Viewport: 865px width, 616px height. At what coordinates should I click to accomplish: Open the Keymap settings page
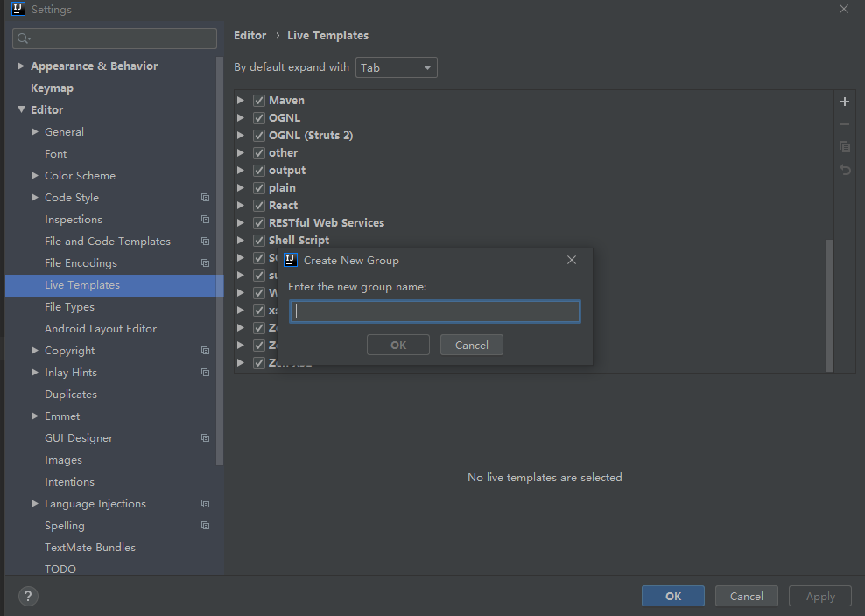click(x=52, y=88)
